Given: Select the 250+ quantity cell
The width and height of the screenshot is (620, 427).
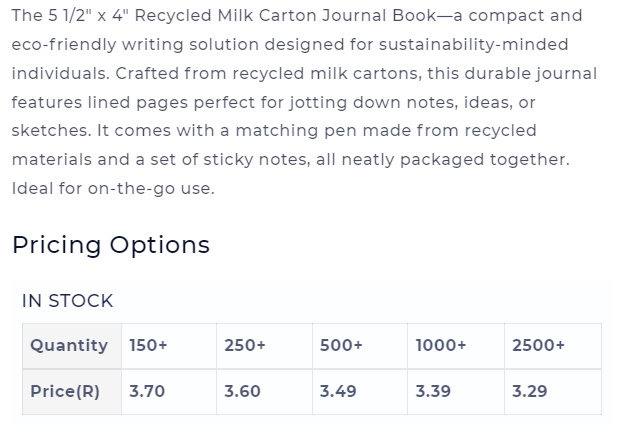Looking at the screenshot, I should [x=264, y=346].
